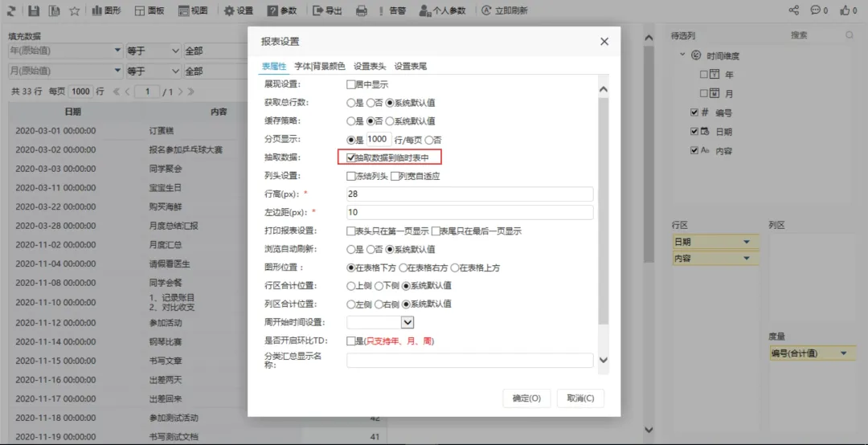Open the 视图 view tool
This screenshot has height=445, width=868.
point(193,10)
